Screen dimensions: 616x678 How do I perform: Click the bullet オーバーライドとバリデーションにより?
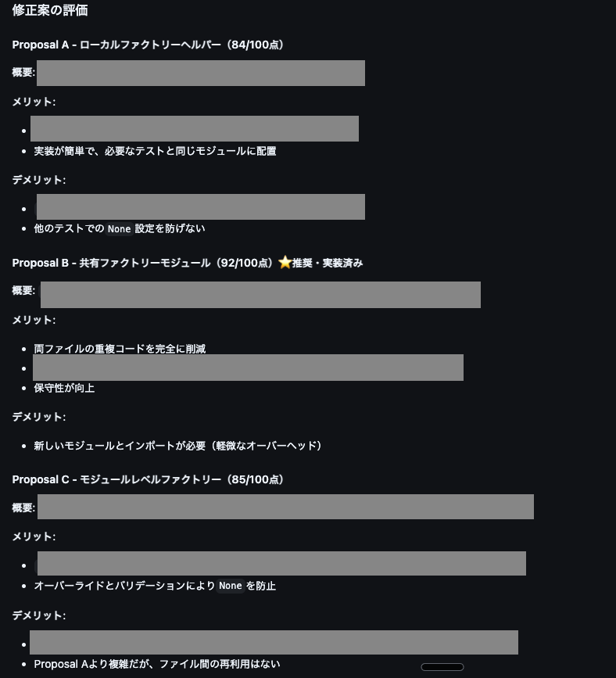(124, 586)
